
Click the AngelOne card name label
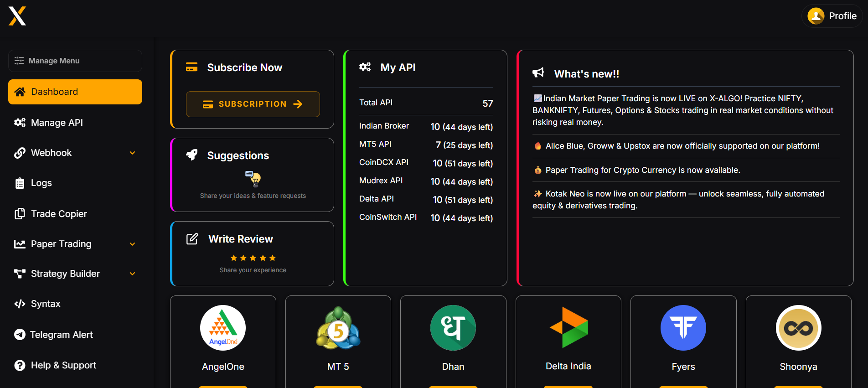(x=223, y=367)
